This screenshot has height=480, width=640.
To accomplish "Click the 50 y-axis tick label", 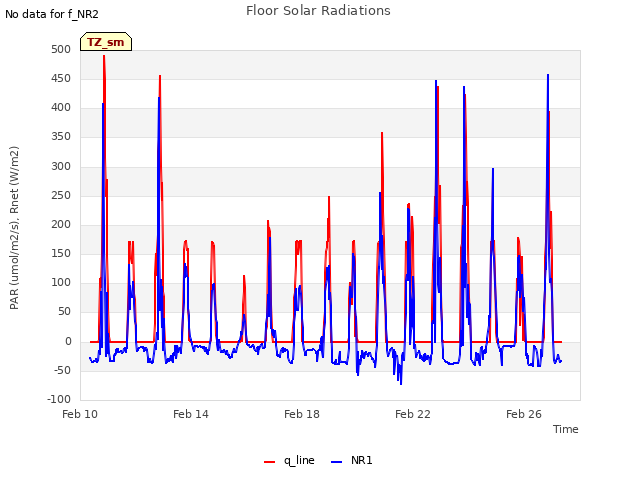I will tap(64, 312).
